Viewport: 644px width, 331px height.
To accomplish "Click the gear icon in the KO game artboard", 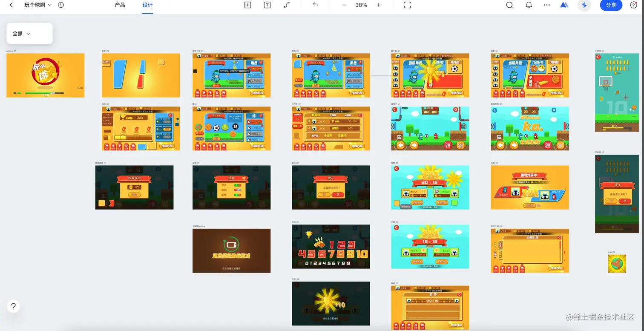I will (x=553, y=110).
